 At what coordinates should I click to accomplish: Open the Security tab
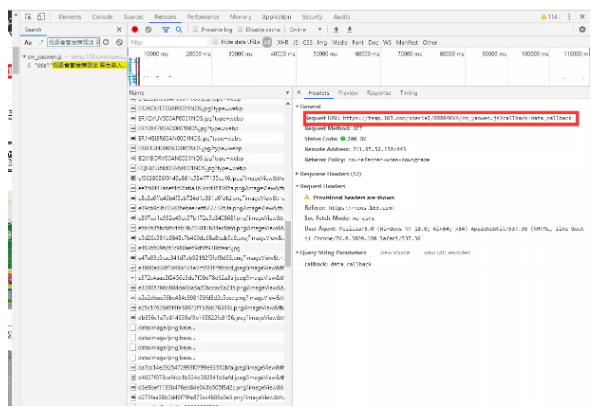tap(312, 17)
